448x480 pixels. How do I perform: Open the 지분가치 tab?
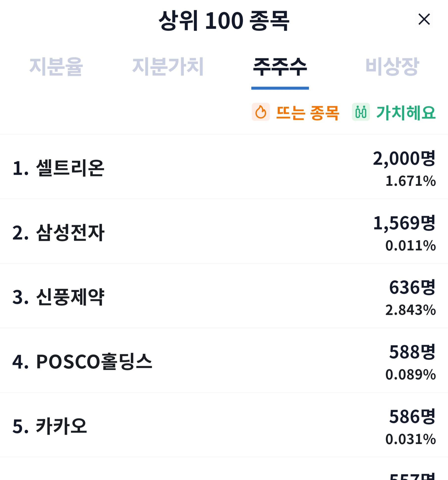pos(168,66)
